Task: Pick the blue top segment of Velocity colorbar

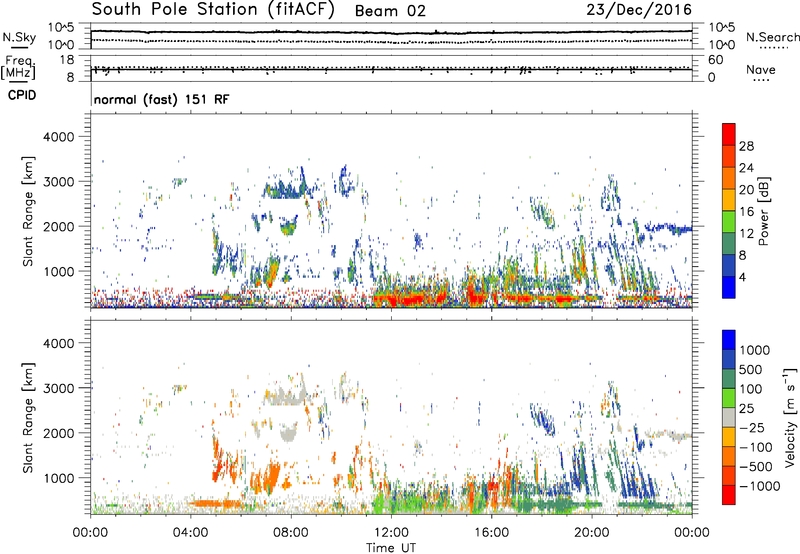Action: [729, 340]
